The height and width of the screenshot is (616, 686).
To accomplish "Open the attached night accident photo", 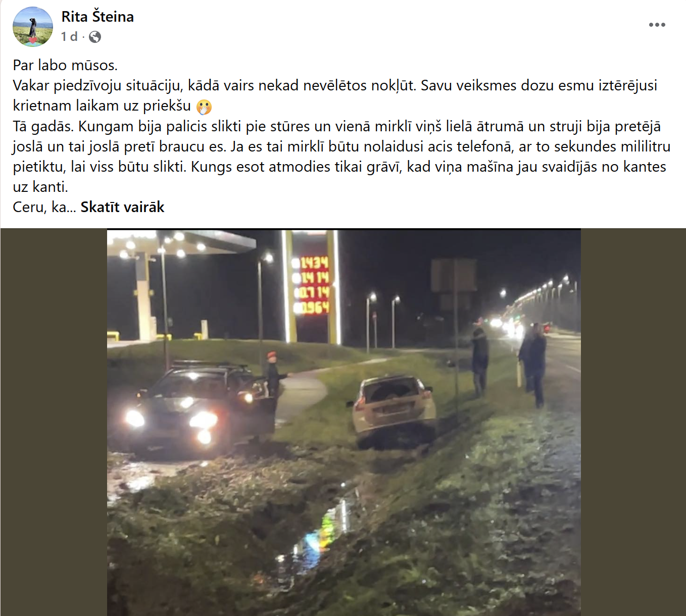I will [x=344, y=423].
